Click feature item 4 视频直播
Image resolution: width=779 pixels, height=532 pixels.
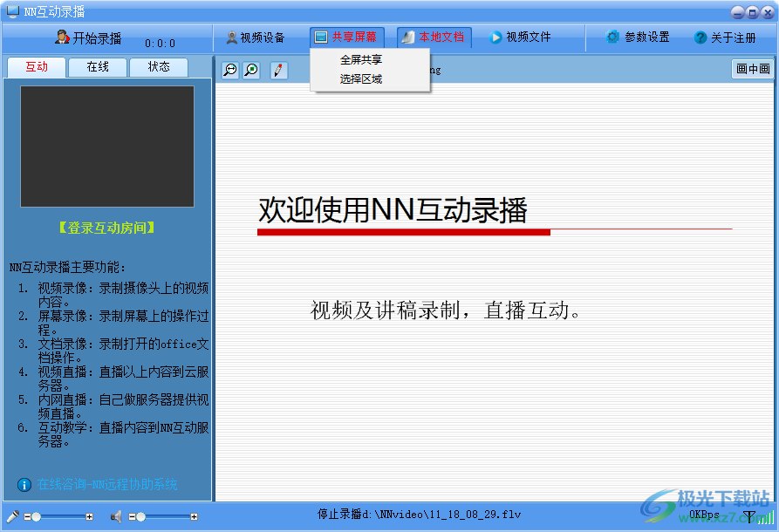click(x=113, y=379)
